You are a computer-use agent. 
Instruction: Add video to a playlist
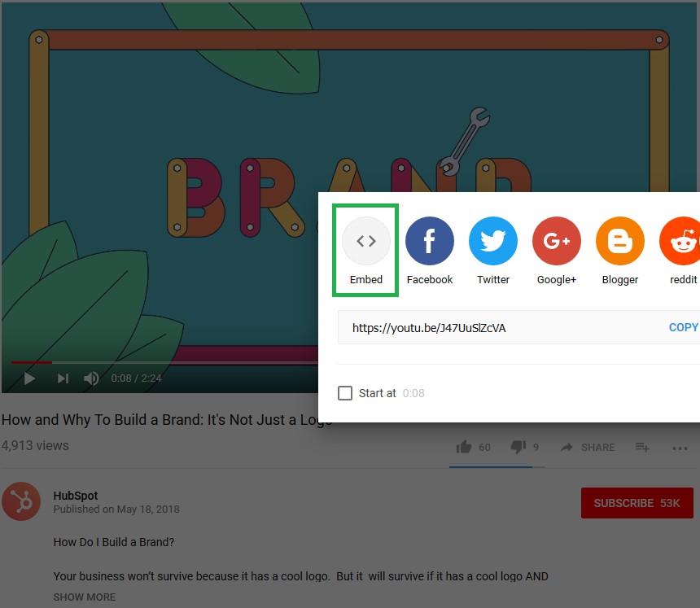point(642,447)
